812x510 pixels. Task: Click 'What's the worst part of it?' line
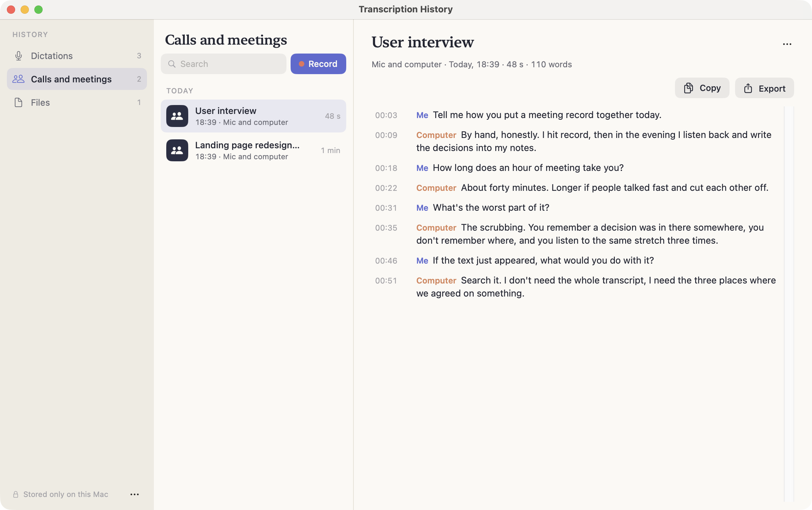(x=491, y=207)
